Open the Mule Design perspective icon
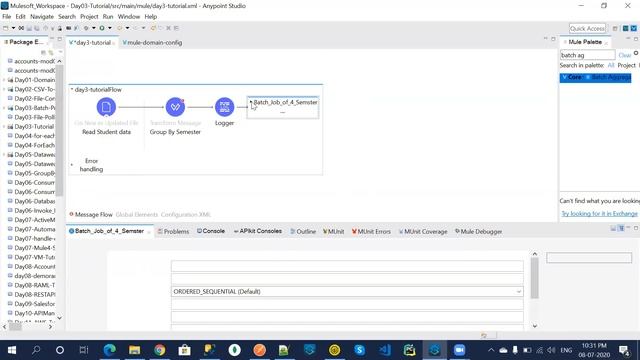The height and width of the screenshot is (360, 640). coord(633,28)
